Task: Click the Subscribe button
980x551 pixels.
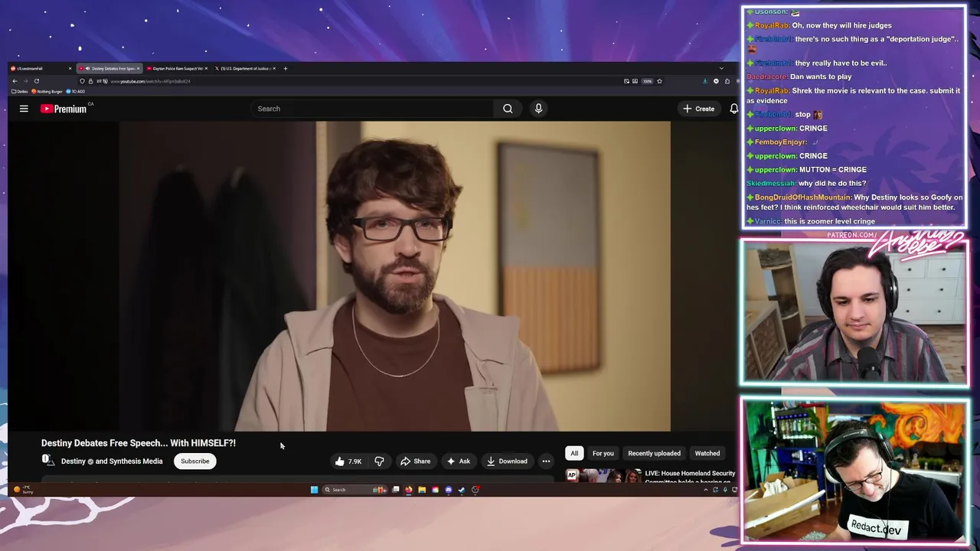Action: pyautogui.click(x=194, y=461)
